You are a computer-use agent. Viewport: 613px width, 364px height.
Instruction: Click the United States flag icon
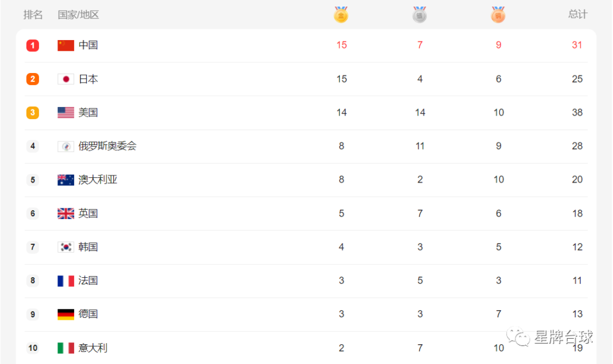point(66,113)
